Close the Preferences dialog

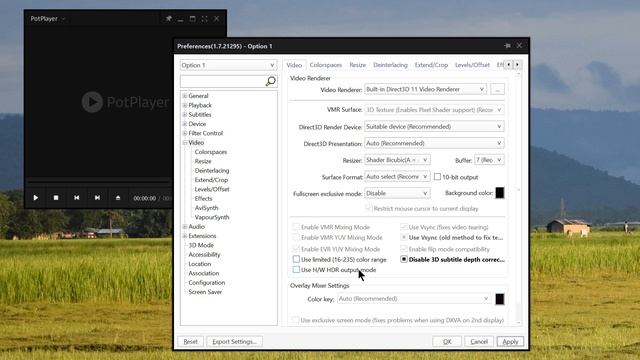tap(519, 46)
